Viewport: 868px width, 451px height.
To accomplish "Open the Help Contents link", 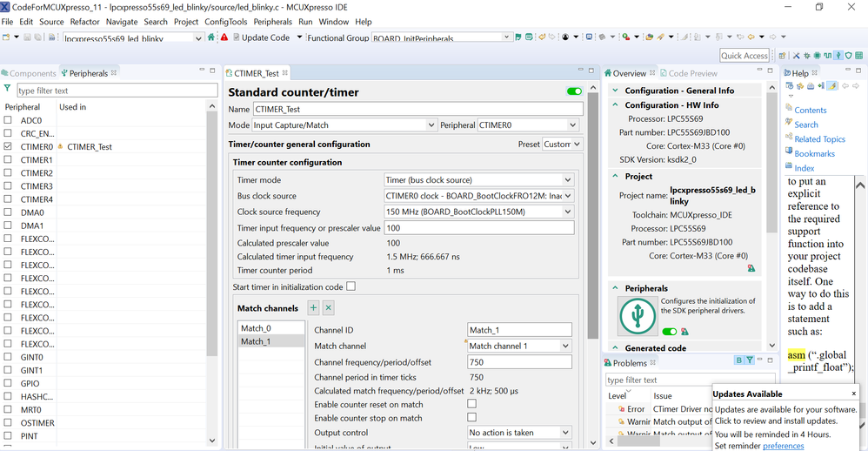I will pos(810,111).
